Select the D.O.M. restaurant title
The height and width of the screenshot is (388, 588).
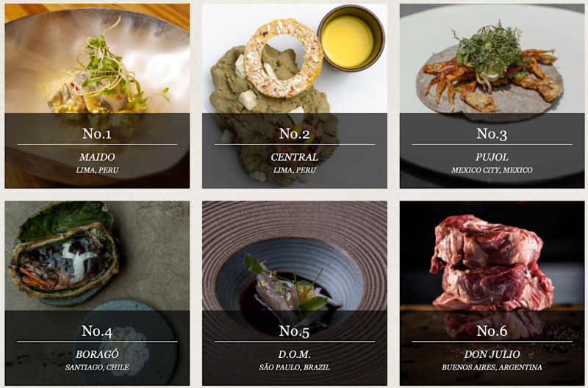(295, 354)
